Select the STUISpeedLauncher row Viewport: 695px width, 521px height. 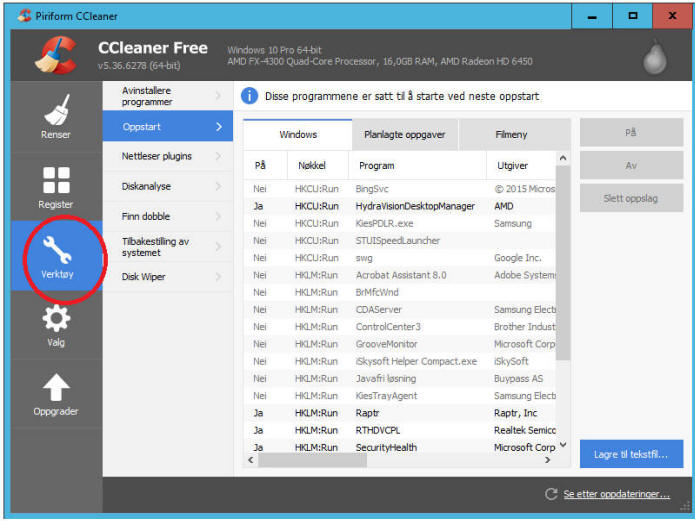[x=400, y=241]
